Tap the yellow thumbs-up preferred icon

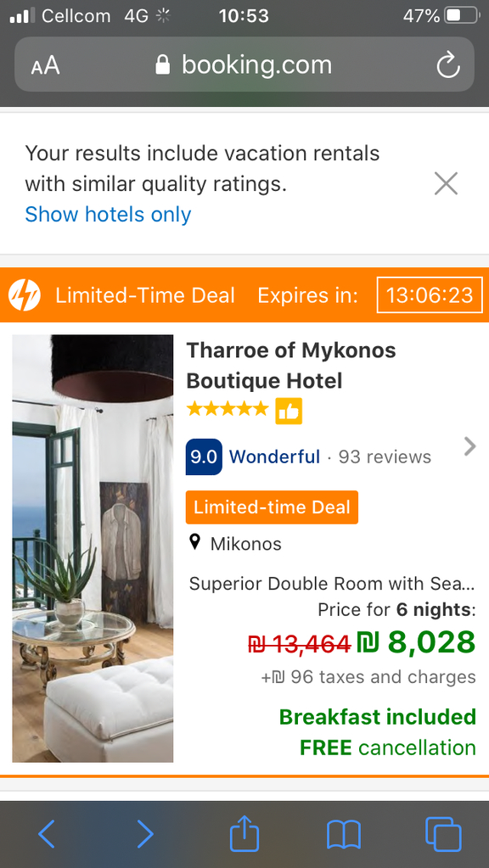[289, 411]
